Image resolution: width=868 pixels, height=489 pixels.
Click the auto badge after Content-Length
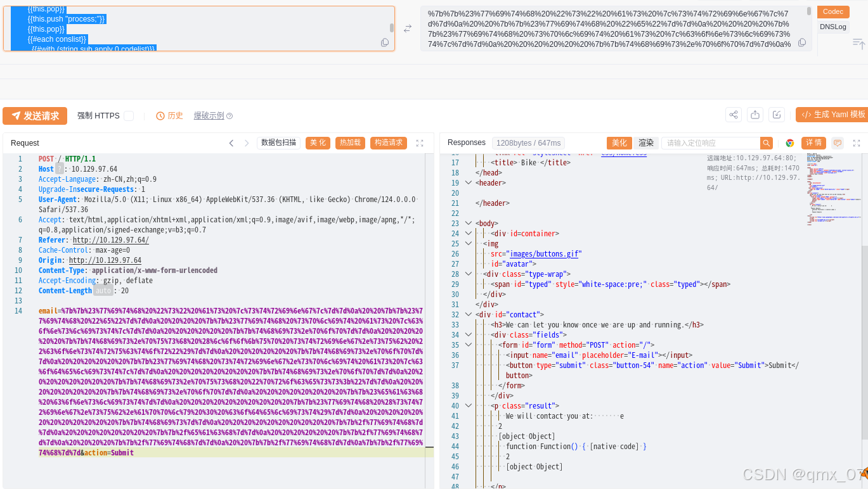click(103, 291)
